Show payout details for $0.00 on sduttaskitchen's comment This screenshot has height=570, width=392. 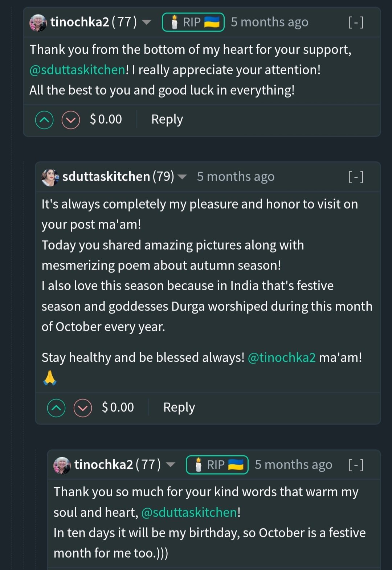(x=118, y=407)
